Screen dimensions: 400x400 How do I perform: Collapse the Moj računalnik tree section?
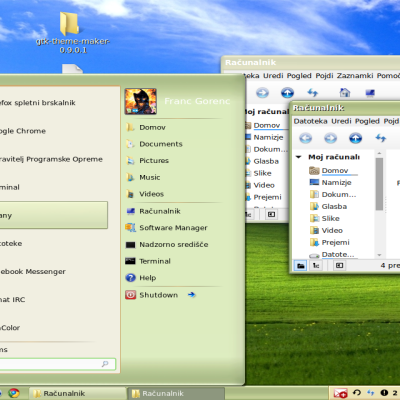click(x=299, y=157)
